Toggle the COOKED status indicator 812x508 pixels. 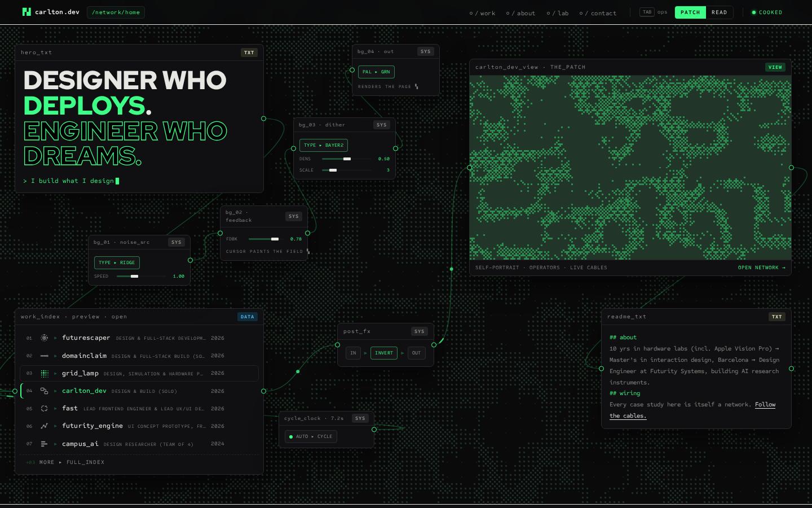767,12
